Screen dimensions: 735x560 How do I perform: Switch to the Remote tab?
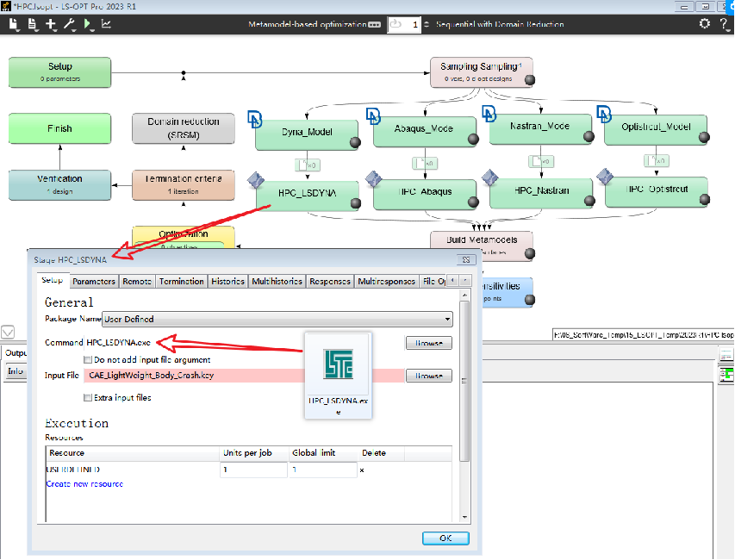[x=137, y=282]
